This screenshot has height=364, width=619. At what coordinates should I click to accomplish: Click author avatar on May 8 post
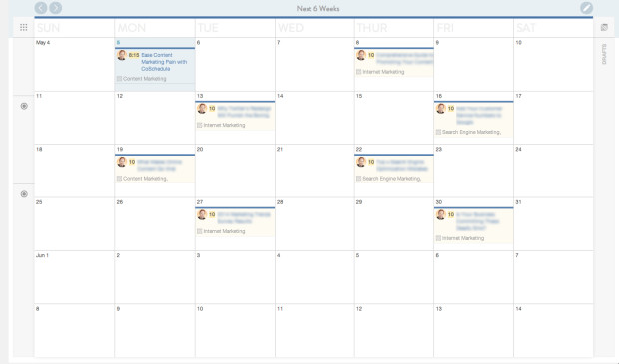click(x=361, y=55)
